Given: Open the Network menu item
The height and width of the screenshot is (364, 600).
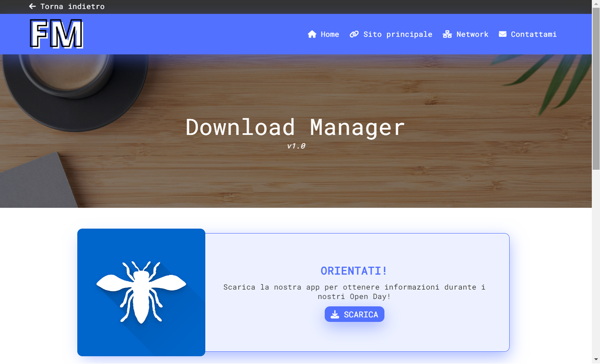Looking at the screenshot, I should (466, 34).
